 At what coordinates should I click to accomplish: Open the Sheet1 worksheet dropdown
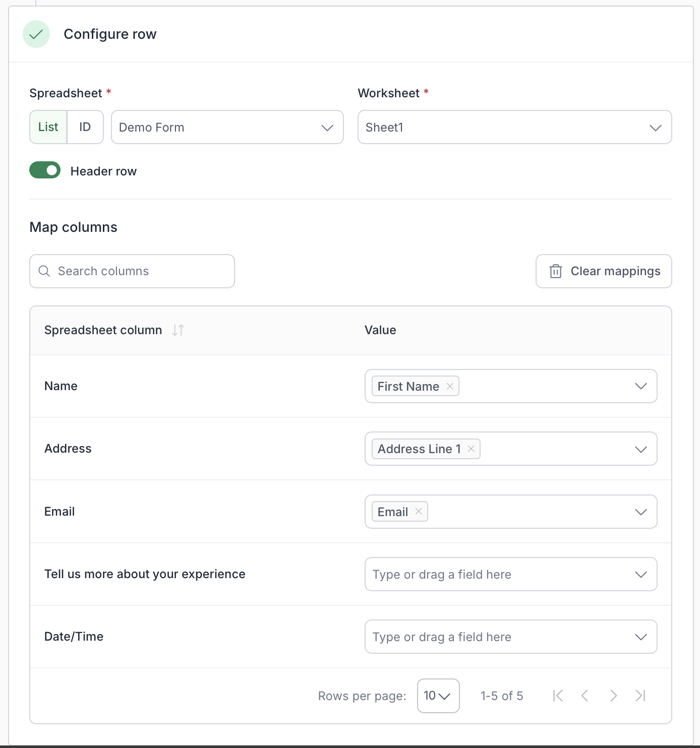(515, 127)
